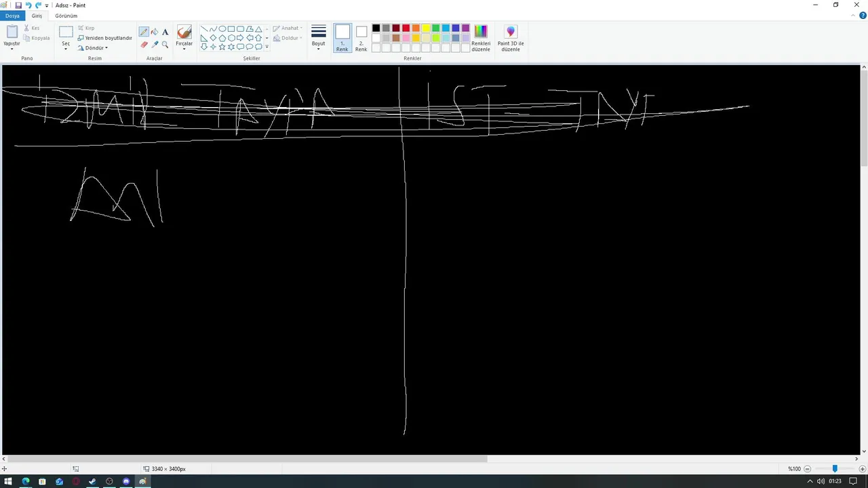The width and height of the screenshot is (868, 488).
Task: Click the Save icon in title bar
Action: click(18, 5)
